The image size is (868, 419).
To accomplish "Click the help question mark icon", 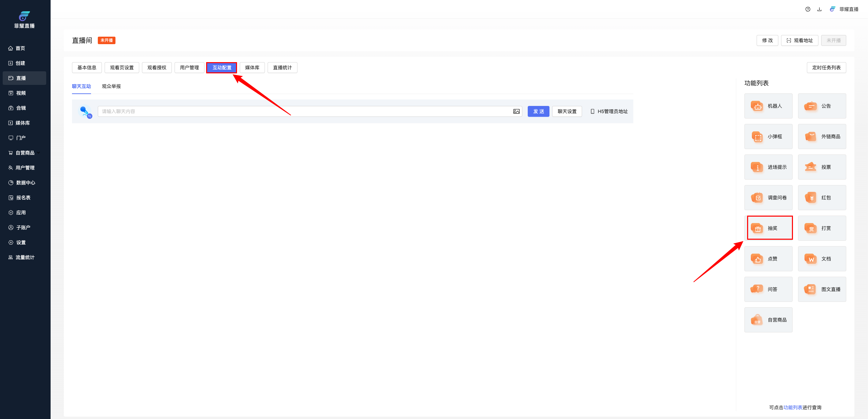I will 808,9.
